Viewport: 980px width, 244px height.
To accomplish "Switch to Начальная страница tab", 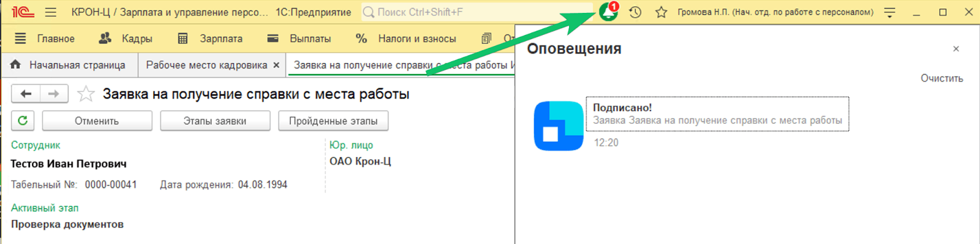I will [x=69, y=65].
